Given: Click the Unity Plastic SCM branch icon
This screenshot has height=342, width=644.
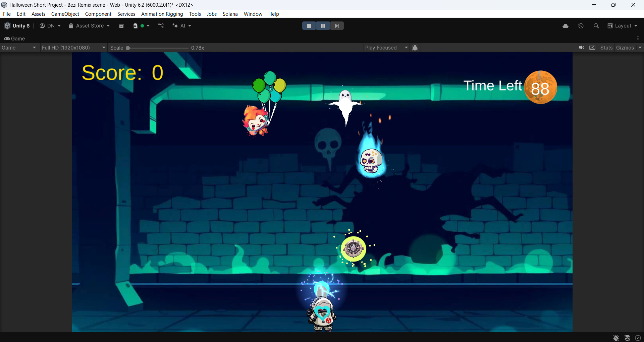Looking at the screenshot, I should (161, 25).
